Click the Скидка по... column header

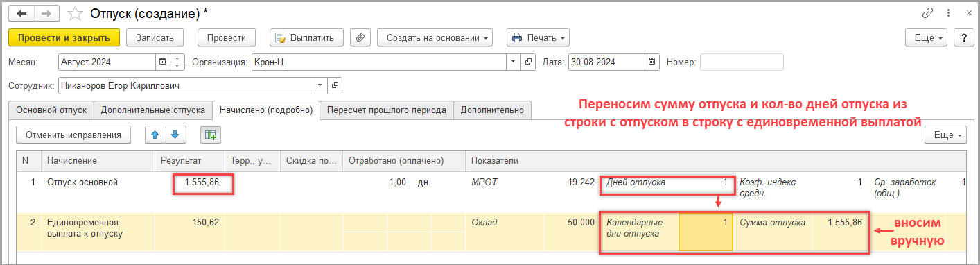click(311, 160)
